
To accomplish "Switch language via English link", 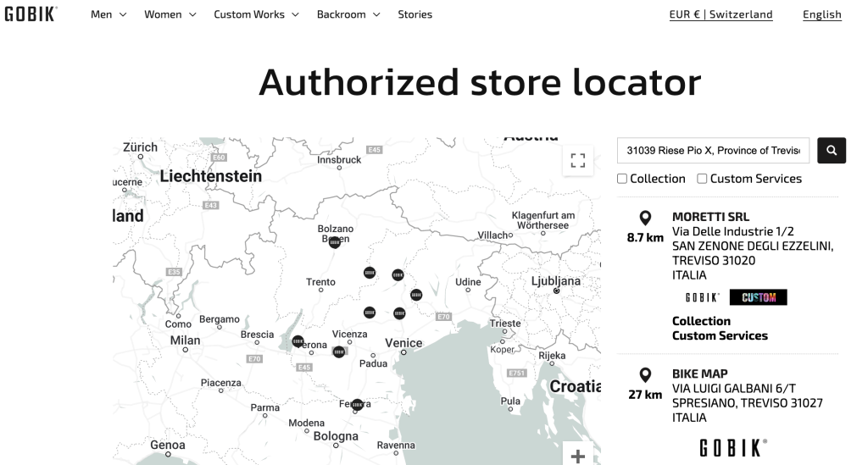I will 822,14.
